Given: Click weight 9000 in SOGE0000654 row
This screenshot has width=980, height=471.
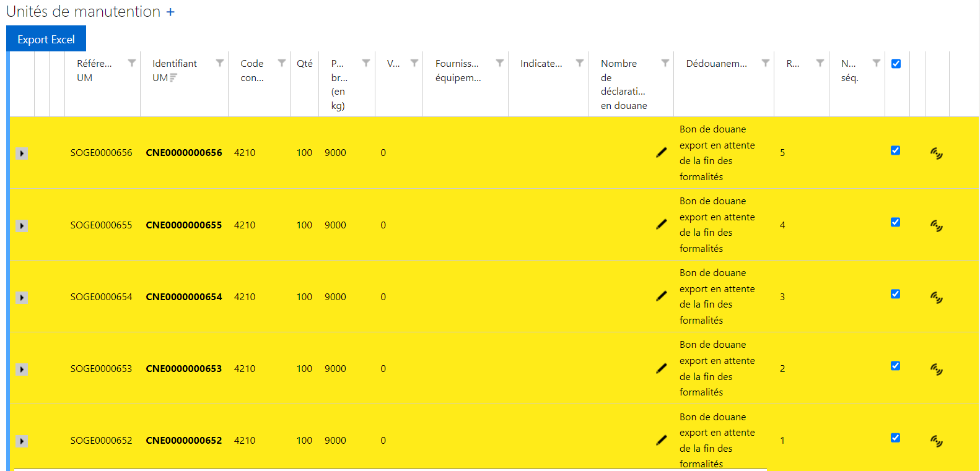Looking at the screenshot, I should pos(335,297).
